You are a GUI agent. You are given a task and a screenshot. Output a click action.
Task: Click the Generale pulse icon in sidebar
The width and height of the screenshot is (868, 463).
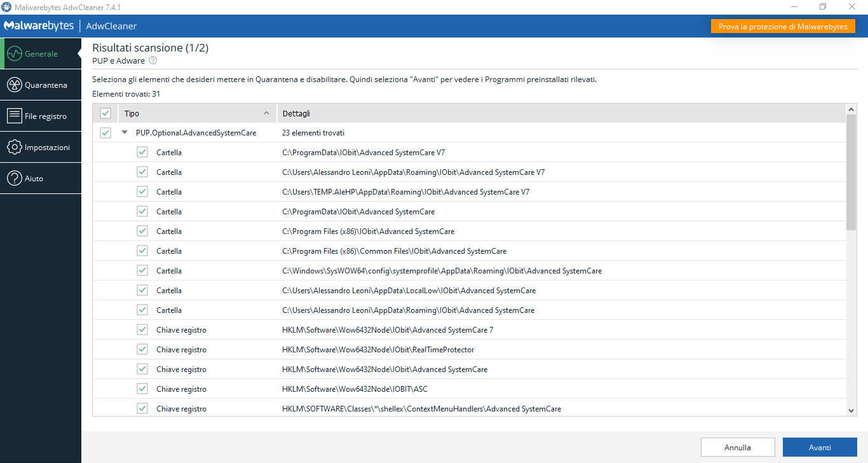point(15,54)
